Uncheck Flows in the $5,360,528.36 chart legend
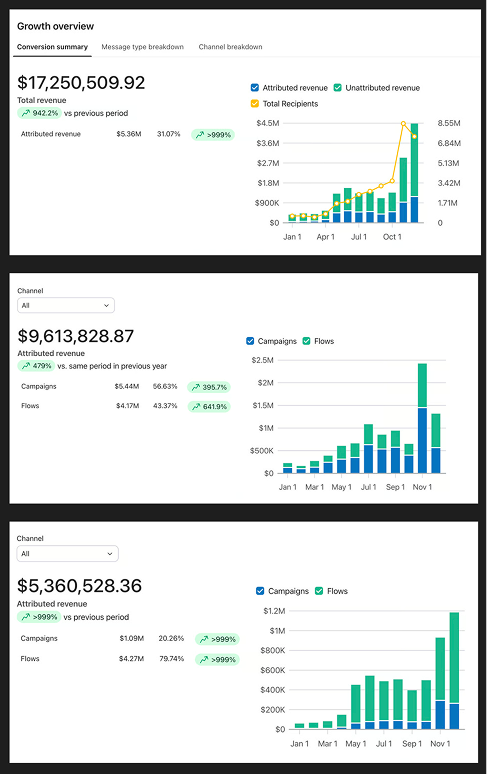This screenshot has height=774, width=487. tap(319, 591)
